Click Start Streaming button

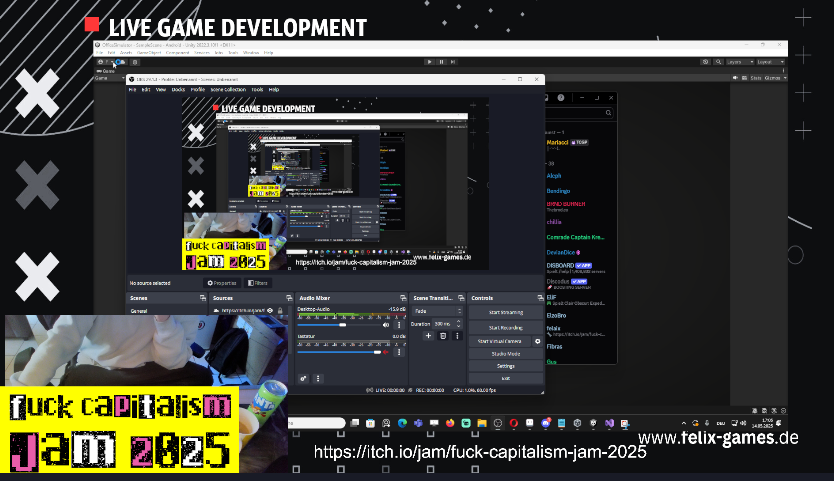[x=506, y=312]
